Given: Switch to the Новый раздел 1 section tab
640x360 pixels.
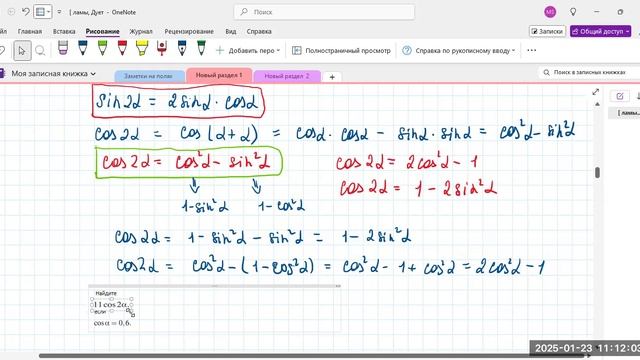Looking at the screenshot, I should click(219, 76).
